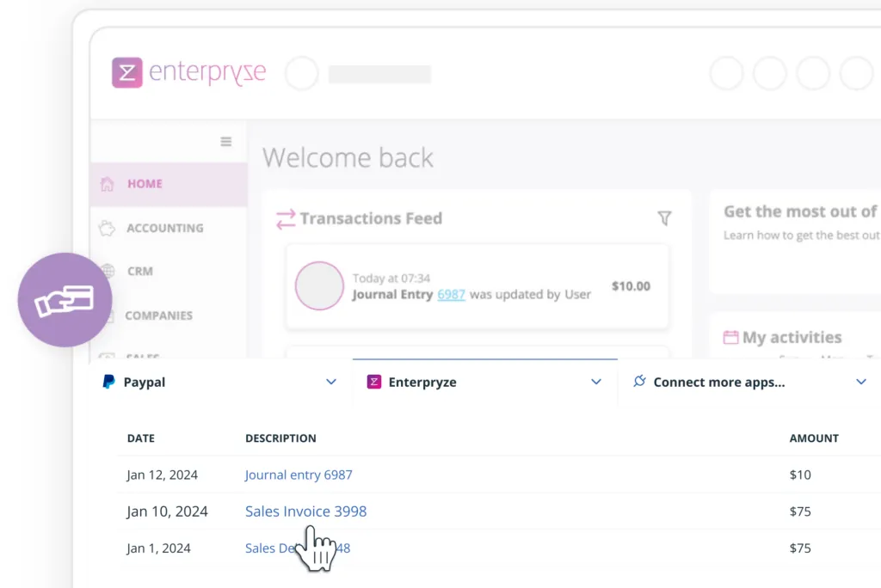Open the Accounting sidebar item
881x588 pixels.
pos(169,228)
